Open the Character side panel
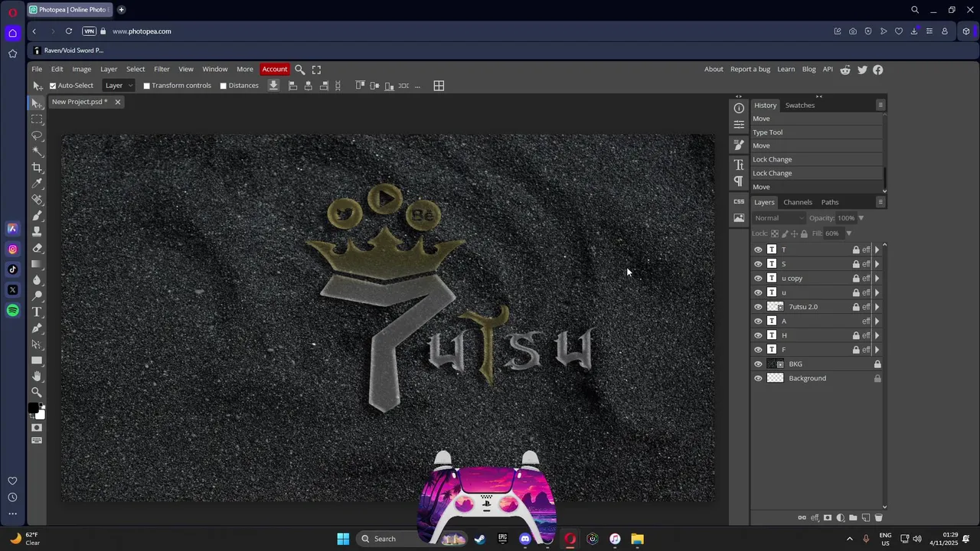This screenshot has height=551, width=980. 739,165
